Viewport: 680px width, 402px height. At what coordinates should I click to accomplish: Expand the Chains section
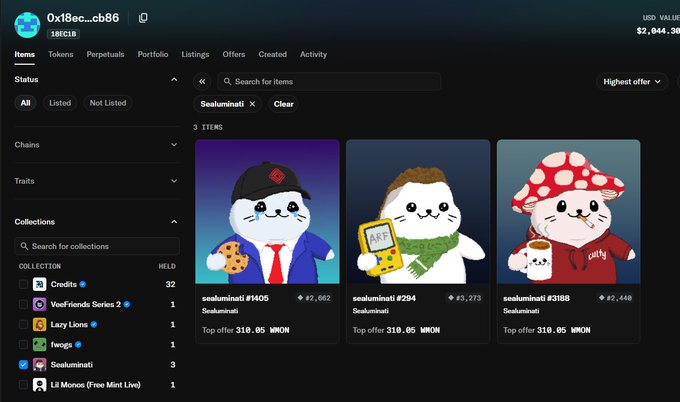174,145
